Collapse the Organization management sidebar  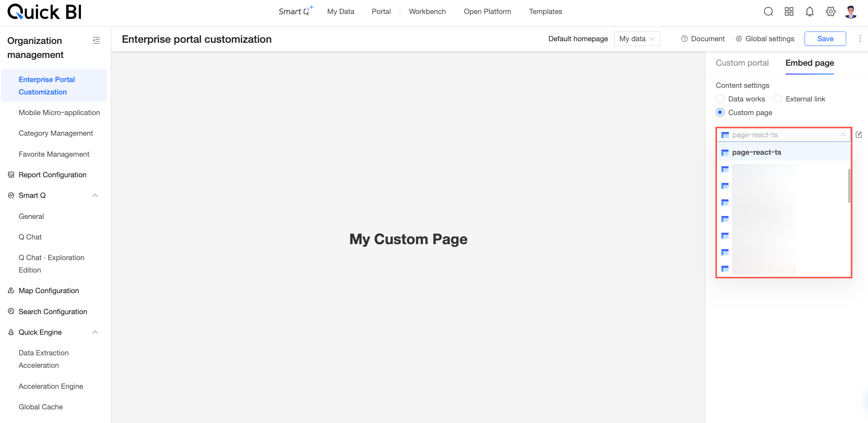click(97, 40)
